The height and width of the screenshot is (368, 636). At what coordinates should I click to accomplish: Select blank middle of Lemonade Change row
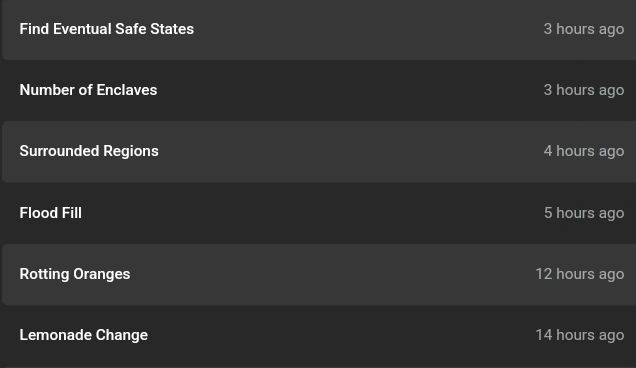341,336
